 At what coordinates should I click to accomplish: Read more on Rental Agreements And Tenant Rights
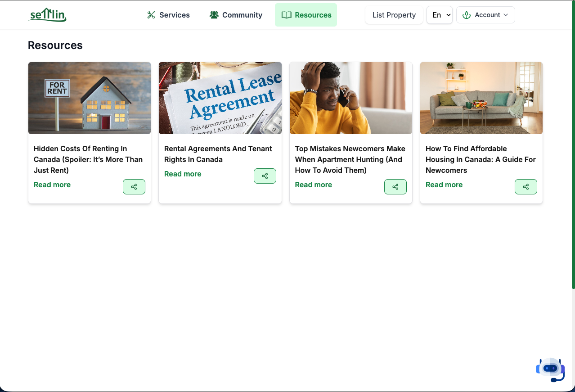click(183, 174)
